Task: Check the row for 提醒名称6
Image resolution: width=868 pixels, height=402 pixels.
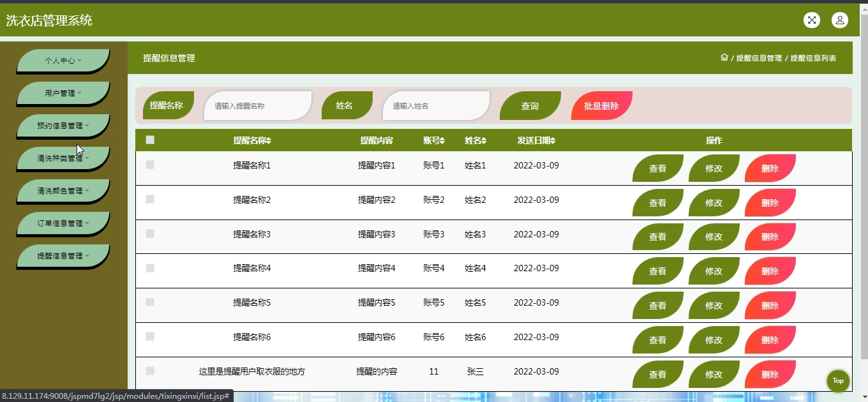Action: coord(150,336)
